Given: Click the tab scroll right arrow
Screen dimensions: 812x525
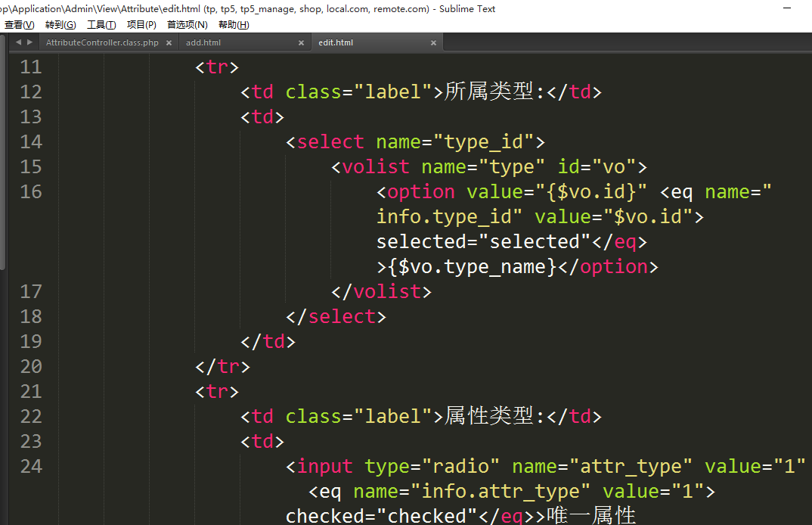Looking at the screenshot, I should coord(29,42).
